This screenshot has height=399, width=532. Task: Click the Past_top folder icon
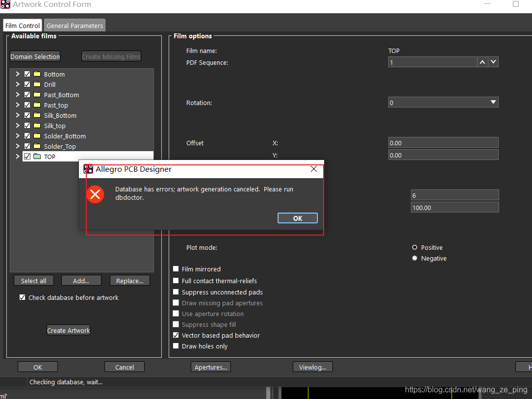click(x=37, y=105)
